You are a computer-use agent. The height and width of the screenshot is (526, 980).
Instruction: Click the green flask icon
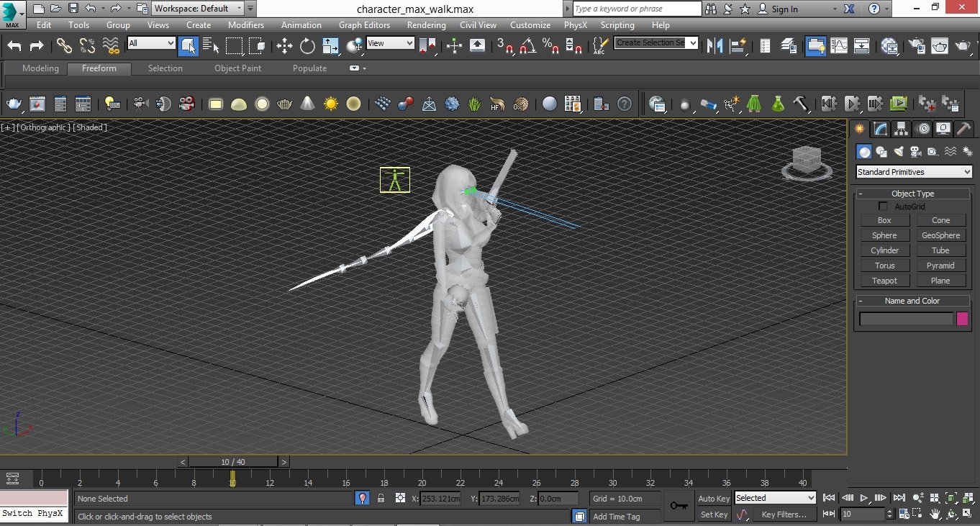coord(777,104)
